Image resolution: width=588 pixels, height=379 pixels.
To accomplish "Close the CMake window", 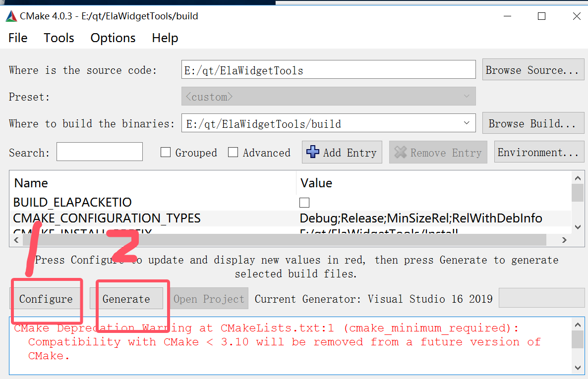I will pyautogui.click(x=577, y=16).
